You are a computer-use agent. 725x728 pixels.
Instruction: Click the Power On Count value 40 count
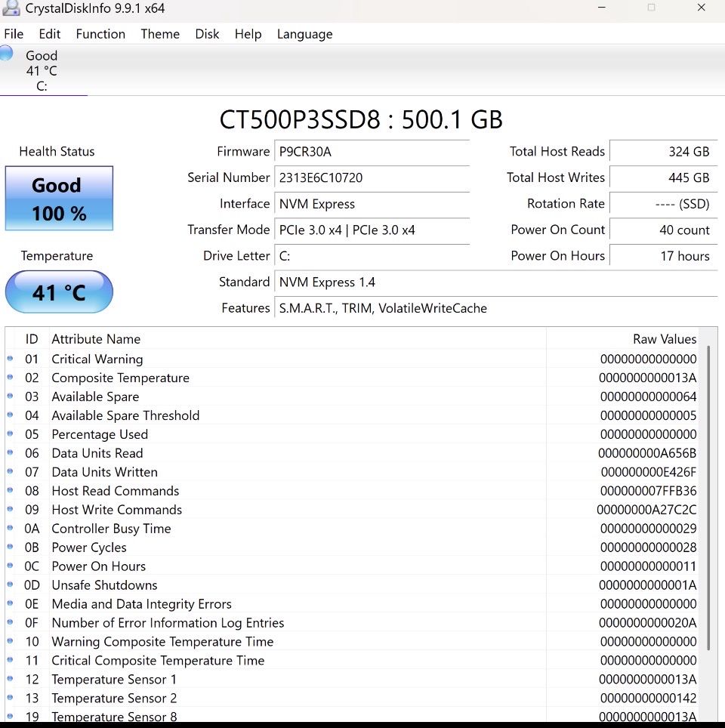tap(663, 230)
